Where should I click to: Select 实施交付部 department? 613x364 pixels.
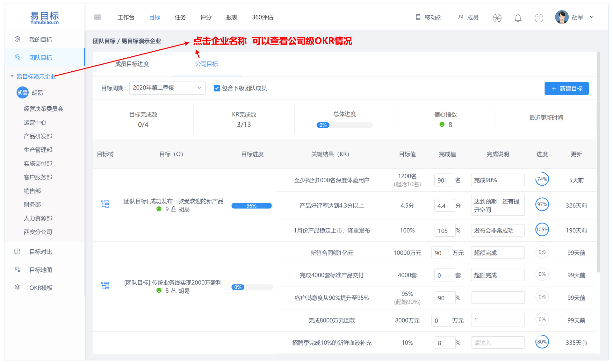pyautogui.click(x=38, y=164)
